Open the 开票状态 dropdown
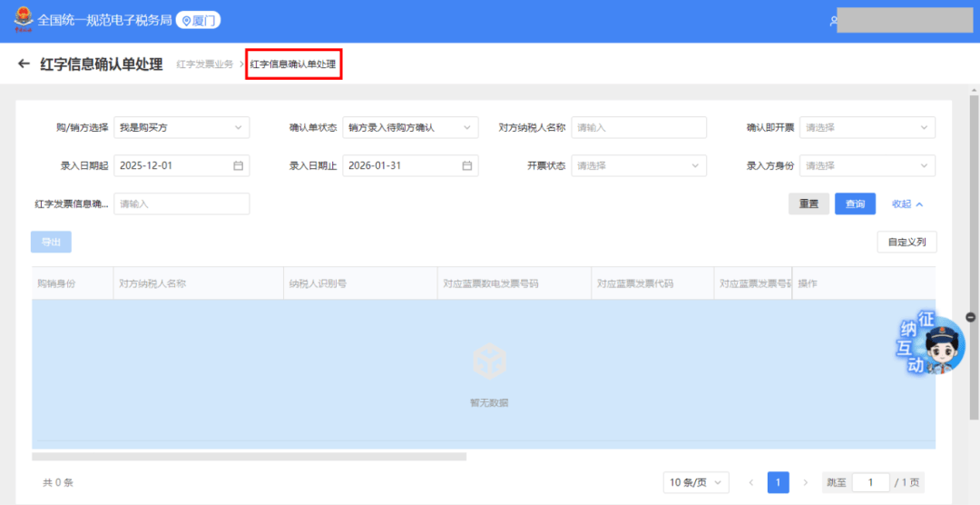Image resolution: width=980 pixels, height=505 pixels. pos(639,166)
